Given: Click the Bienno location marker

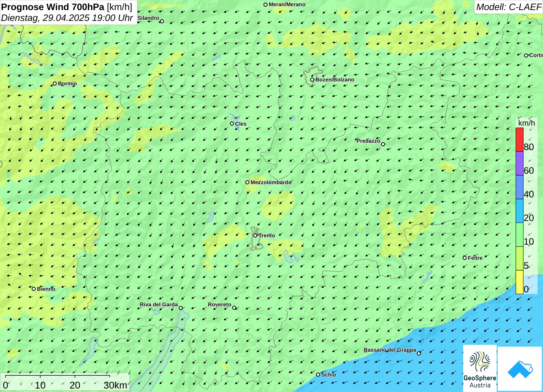Looking at the screenshot, I should 34,289.
